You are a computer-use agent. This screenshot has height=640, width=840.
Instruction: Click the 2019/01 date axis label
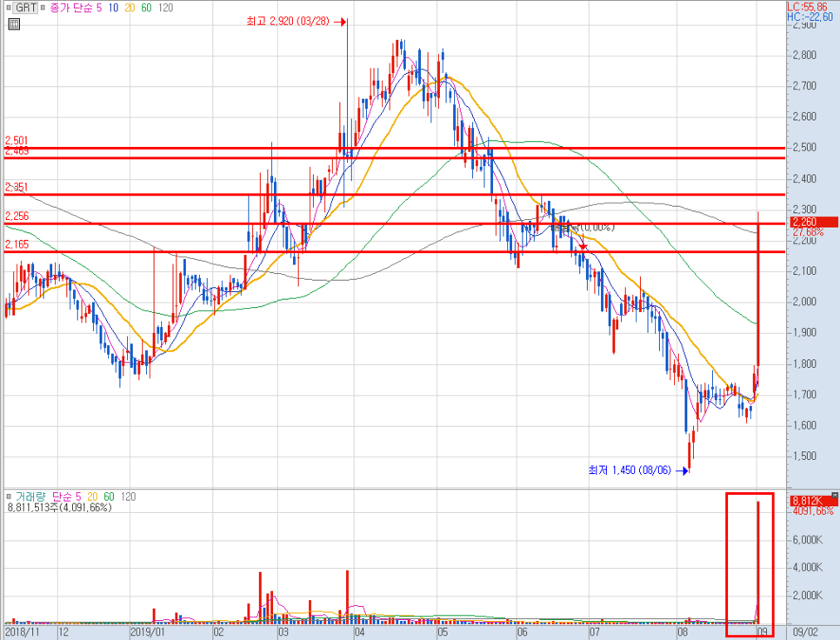point(148,632)
